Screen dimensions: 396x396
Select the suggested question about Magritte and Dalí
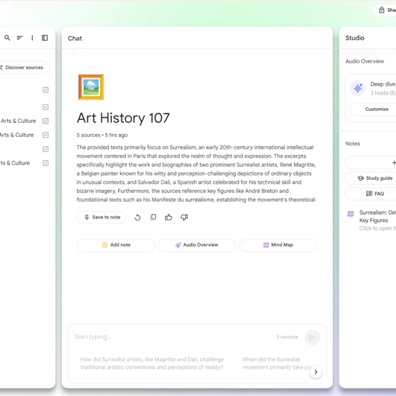[152, 363]
